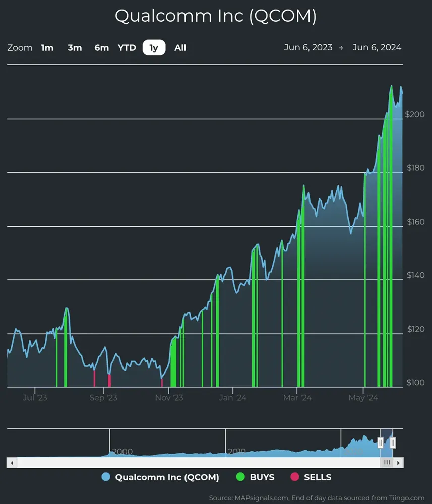Click the green buy bar at the $180 jump
The image size is (432, 504).
click(x=365, y=280)
